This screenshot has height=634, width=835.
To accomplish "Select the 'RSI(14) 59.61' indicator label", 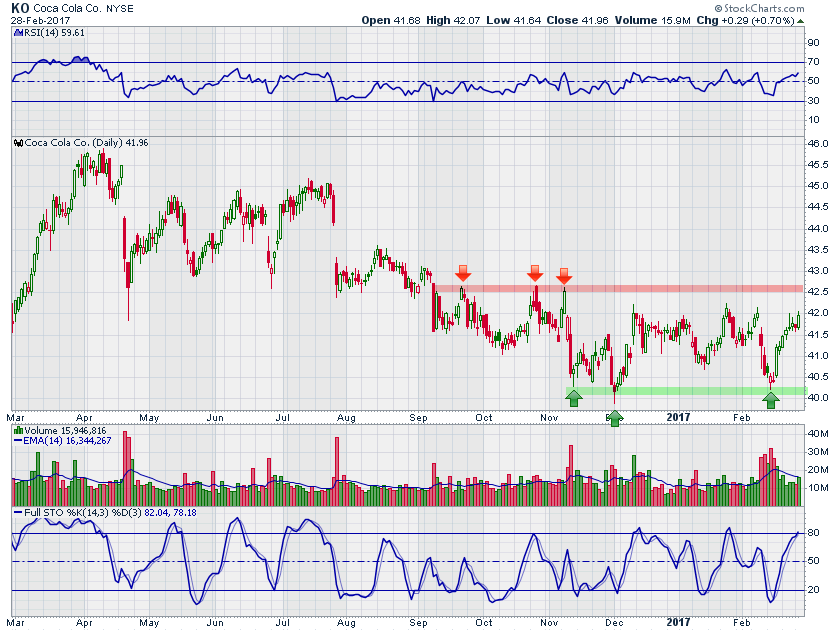I will point(53,32).
